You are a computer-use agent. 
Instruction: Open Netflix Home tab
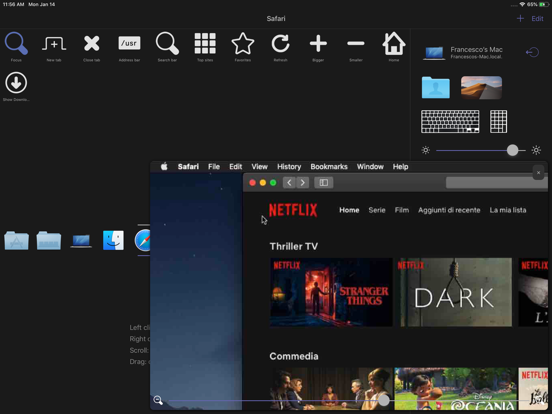349,210
